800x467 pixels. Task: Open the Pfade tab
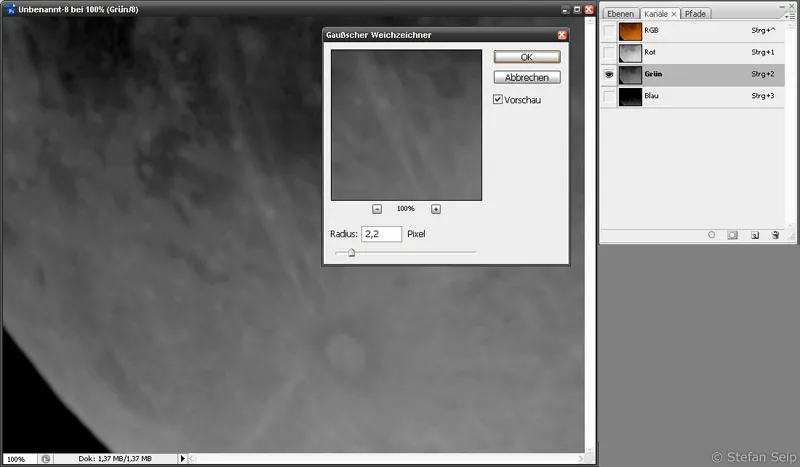coord(695,14)
